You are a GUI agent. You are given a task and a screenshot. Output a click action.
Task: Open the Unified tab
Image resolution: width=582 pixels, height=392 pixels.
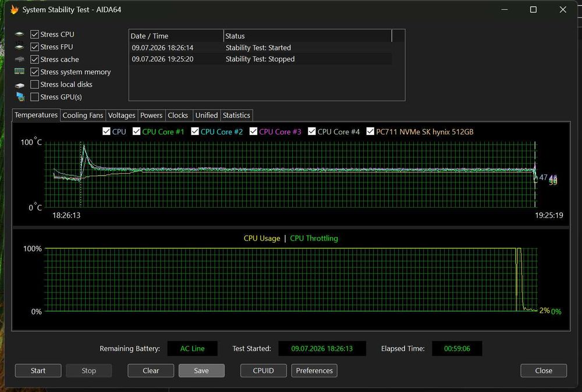207,115
